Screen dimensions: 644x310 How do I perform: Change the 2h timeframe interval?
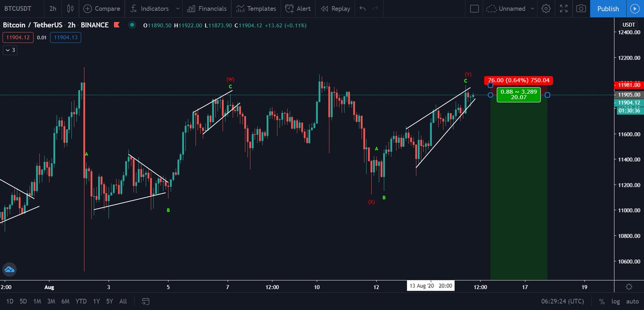(53, 9)
